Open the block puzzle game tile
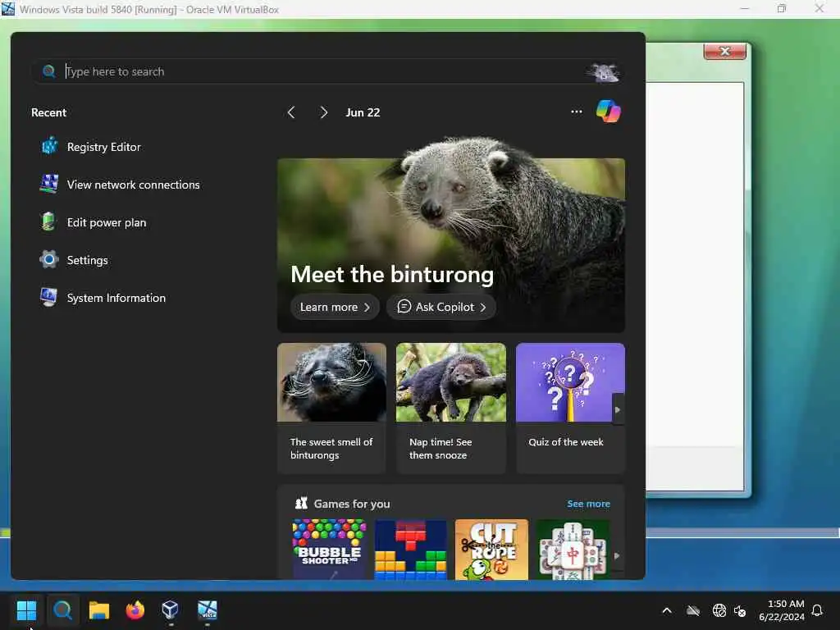Image resolution: width=840 pixels, height=630 pixels. [x=410, y=549]
